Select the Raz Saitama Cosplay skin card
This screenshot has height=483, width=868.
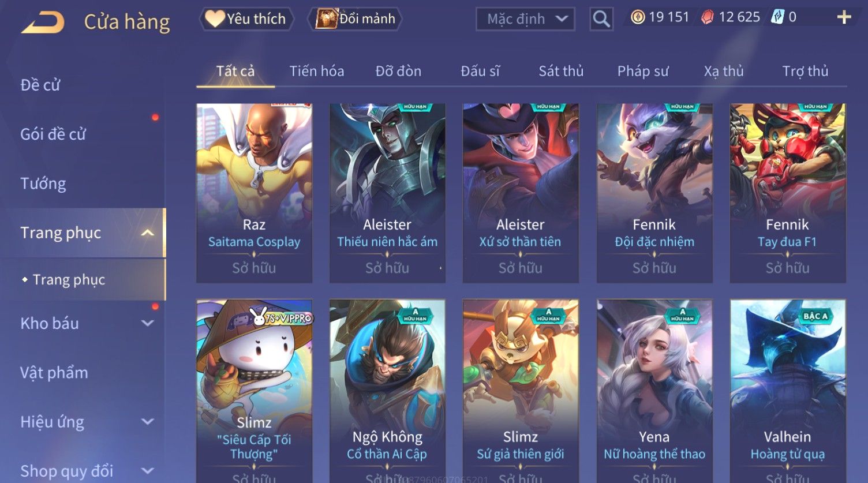click(254, 193)
